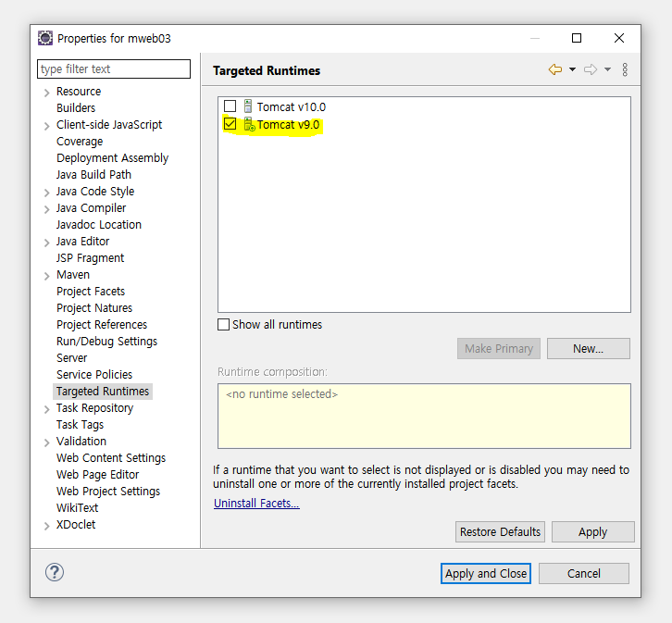Click the back navigation arrow icon
672x623 pixels.
pos(555,69)
